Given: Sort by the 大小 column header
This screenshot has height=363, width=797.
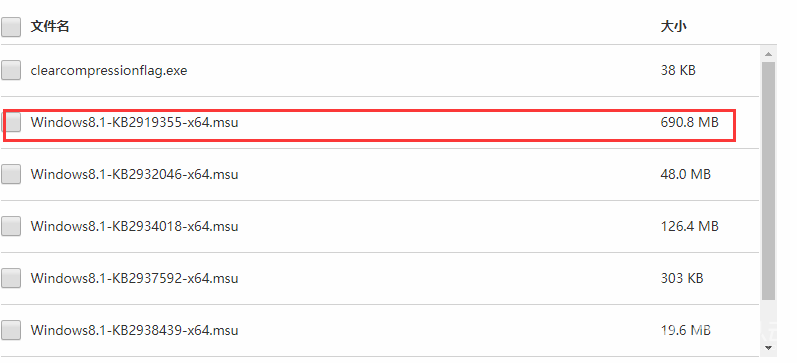Looking at the screenshot, I should pos(673,26).
